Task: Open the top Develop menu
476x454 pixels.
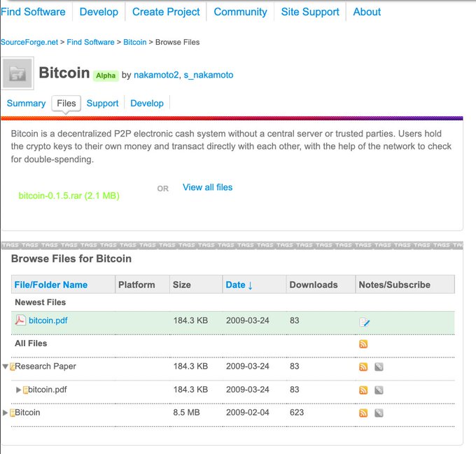Action: coord(99,12)
